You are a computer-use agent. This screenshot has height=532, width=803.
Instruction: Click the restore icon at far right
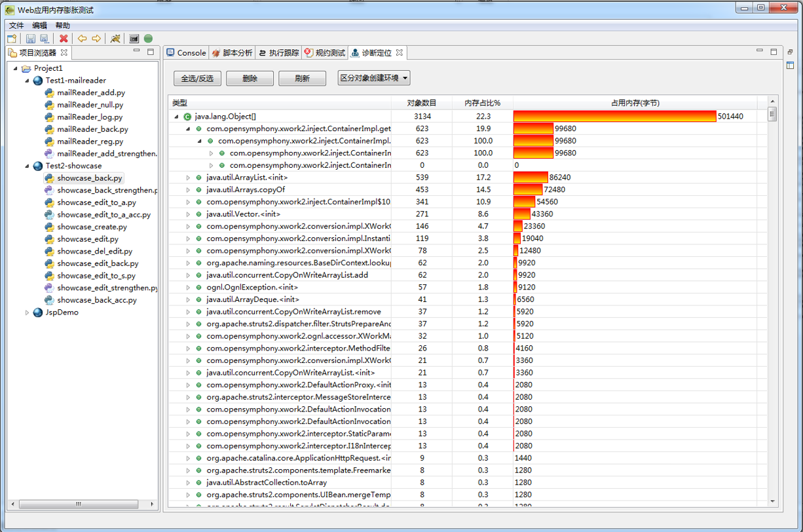pyautogui.click(x=790, y=52)
